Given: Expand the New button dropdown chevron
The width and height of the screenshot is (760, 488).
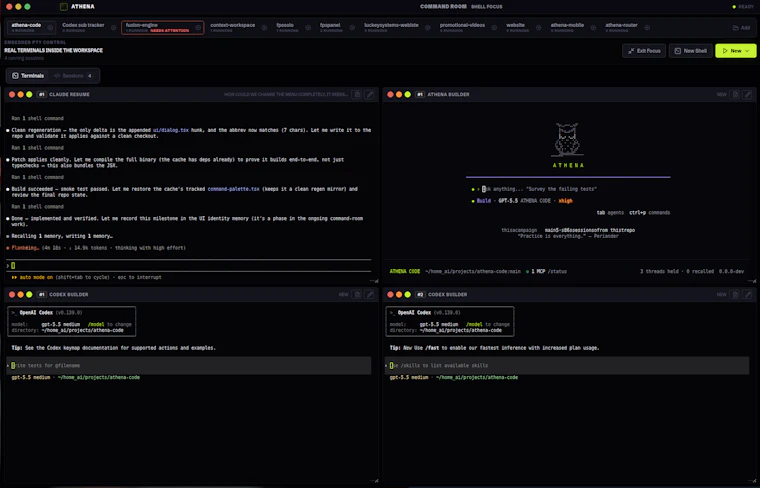Looking at the screenshot, I should [x=747, y=51].
